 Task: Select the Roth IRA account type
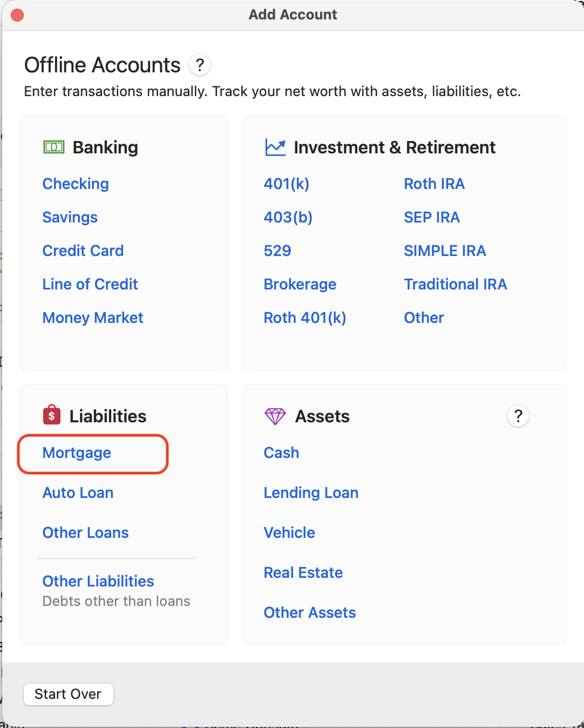coord(434,184)
